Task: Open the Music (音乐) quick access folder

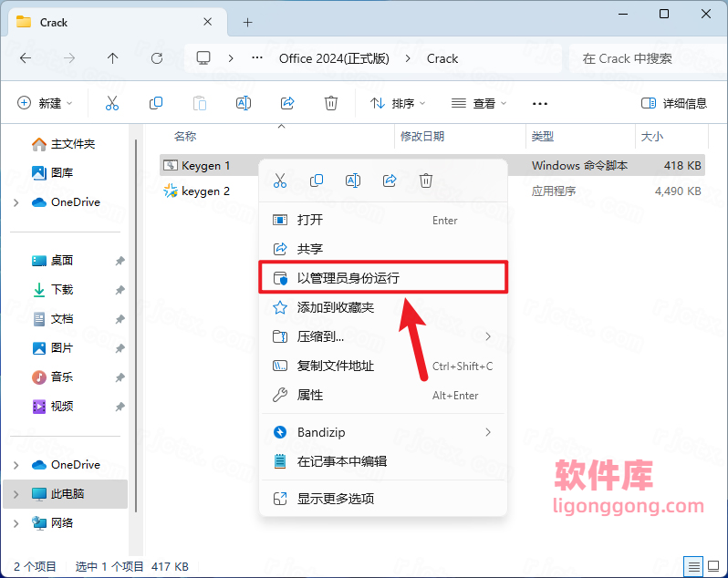Action: click(53, 377)
